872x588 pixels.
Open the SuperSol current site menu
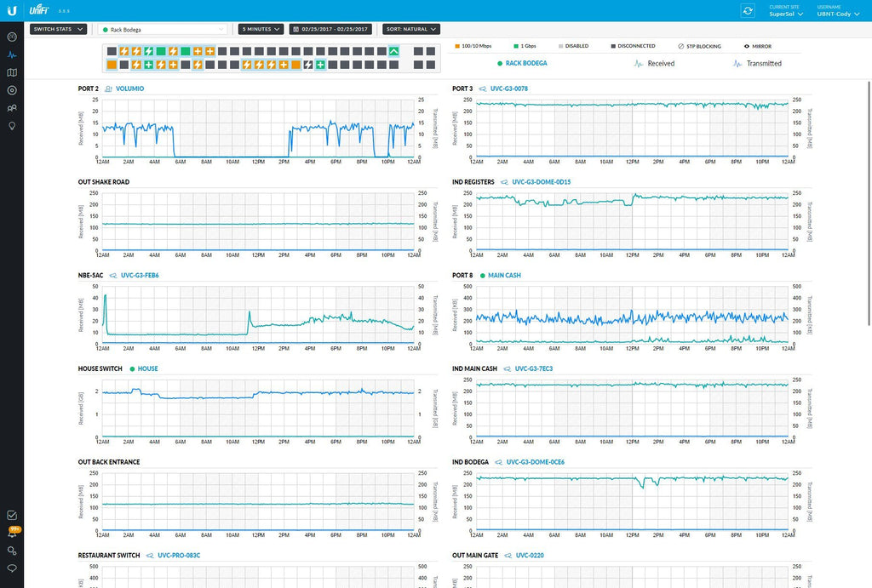tap(786, 14)
